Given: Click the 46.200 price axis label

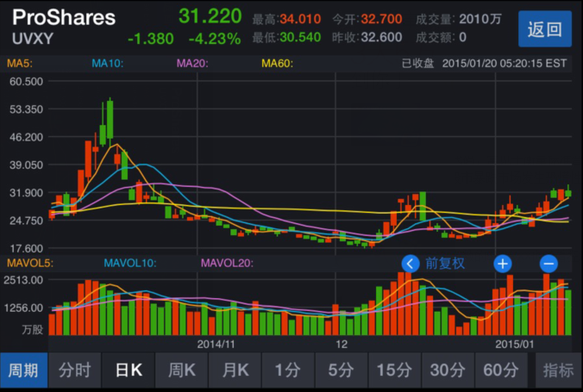Looking at the screenshot, I should click(26, 137).
